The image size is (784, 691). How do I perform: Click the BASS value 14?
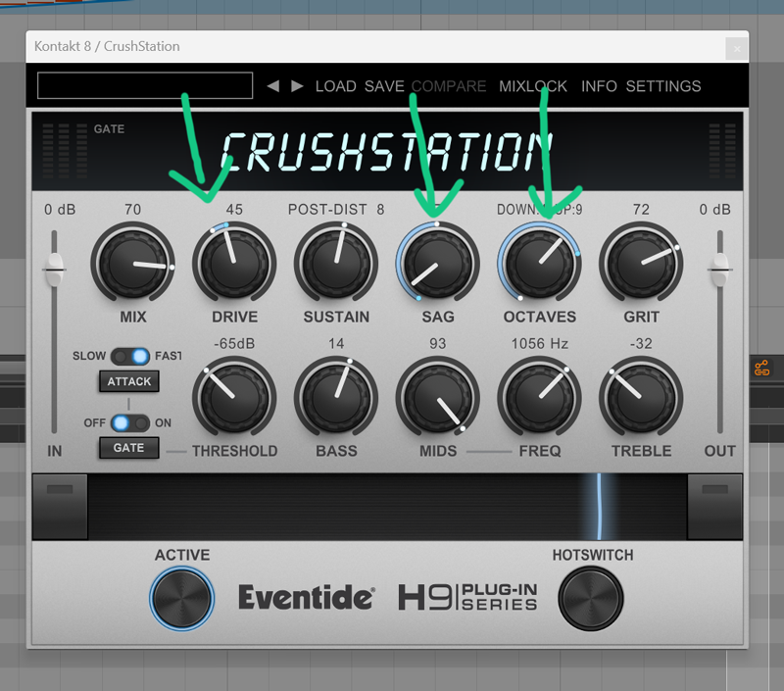[336, 343]
